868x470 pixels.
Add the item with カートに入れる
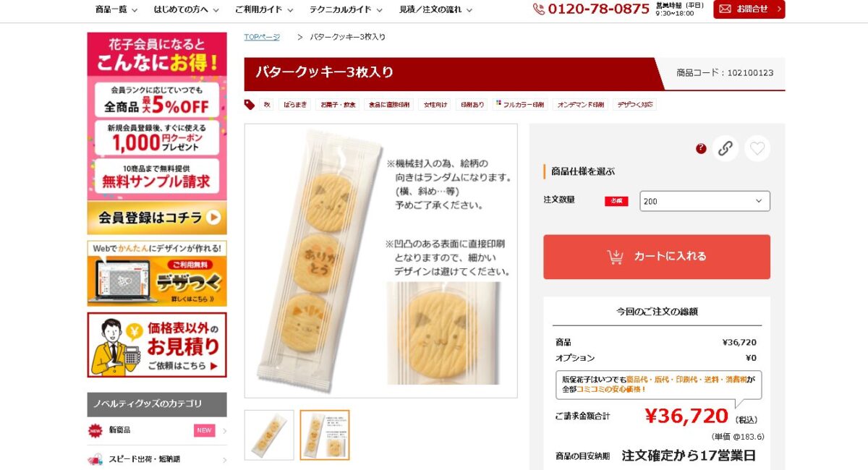[x=657, y=257]
